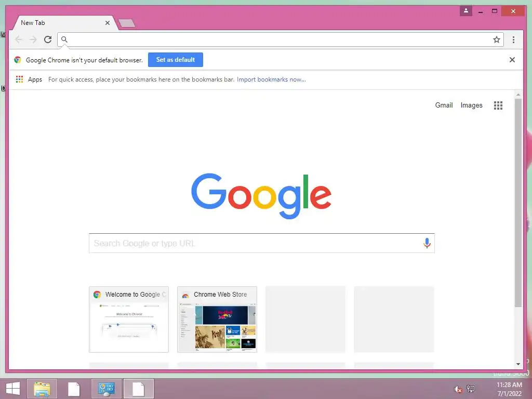The image size is (532, 399).
Task: Click the page scrollbar's up arrow
Action: [518, 95]
